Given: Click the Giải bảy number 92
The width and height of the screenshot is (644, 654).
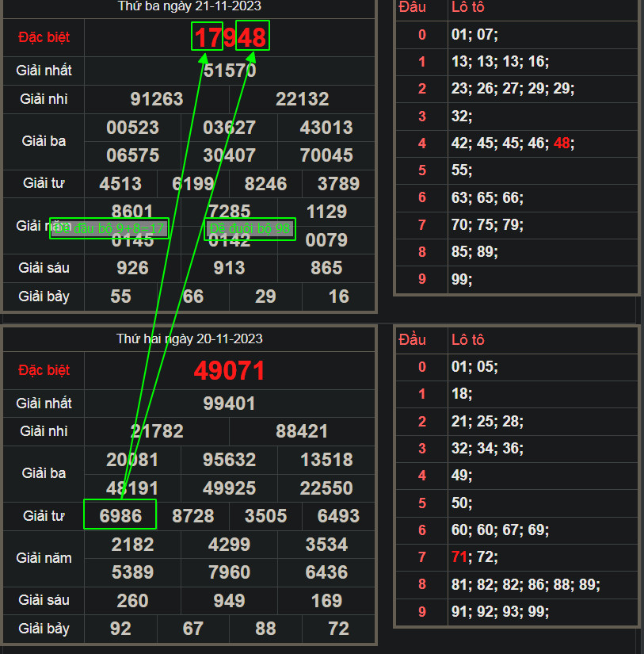Looking at the screenshot, I should [x=120, y=629].
